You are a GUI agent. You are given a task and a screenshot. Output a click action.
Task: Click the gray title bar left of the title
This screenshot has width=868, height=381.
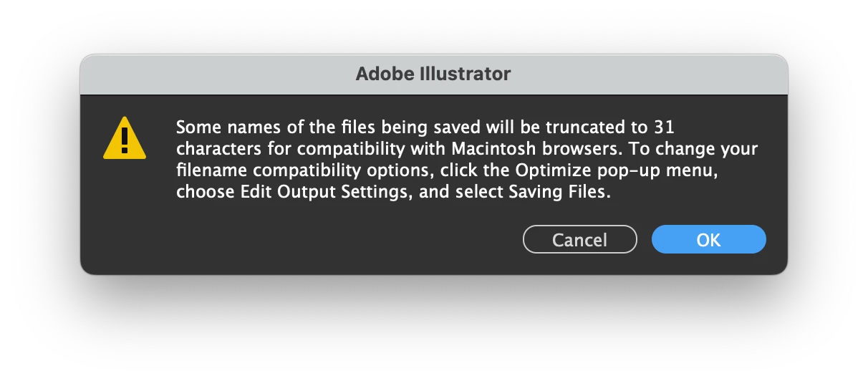click(215, 74)
